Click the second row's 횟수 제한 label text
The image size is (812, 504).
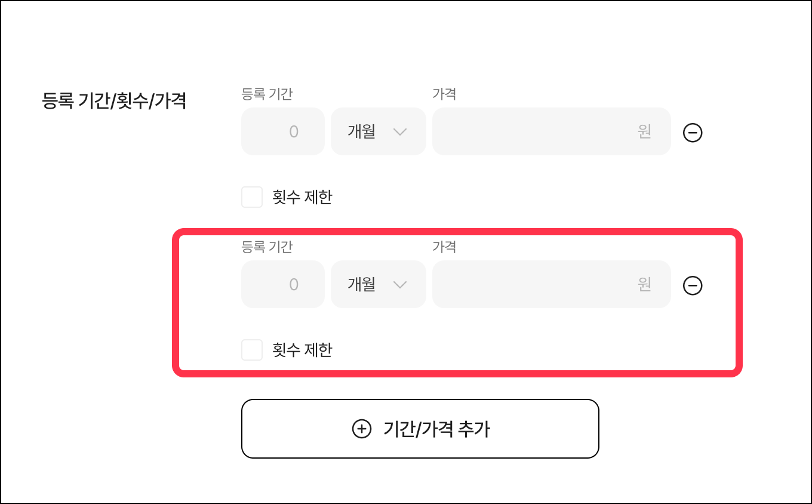[302, 350]
